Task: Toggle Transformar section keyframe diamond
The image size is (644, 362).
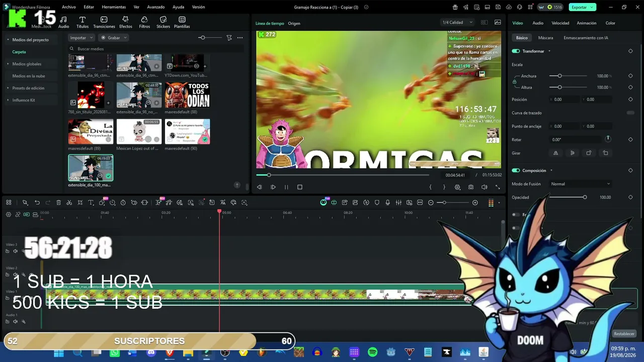Action: tap(630, 51)
